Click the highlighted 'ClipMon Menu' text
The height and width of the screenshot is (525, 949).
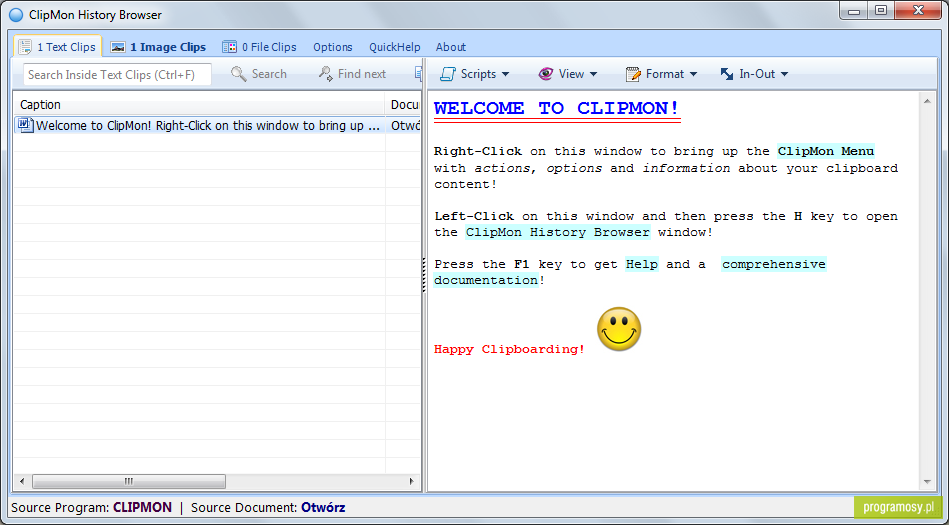[x=826, y=151]
